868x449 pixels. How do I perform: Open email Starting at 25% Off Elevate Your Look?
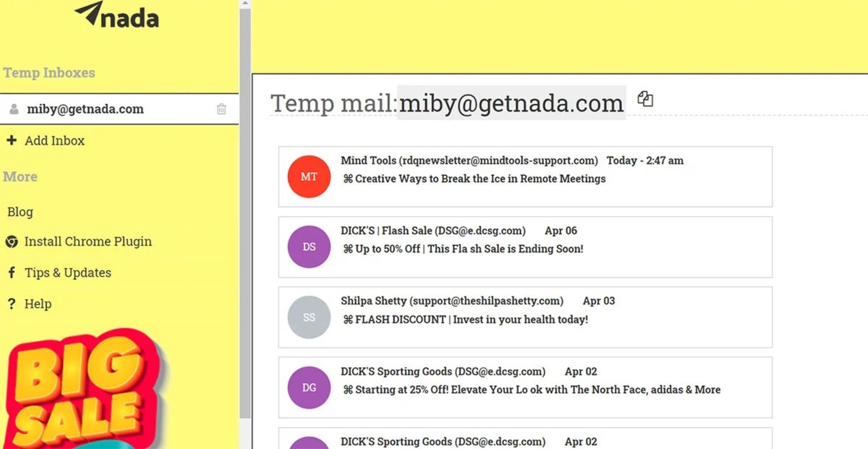point(525,388)
